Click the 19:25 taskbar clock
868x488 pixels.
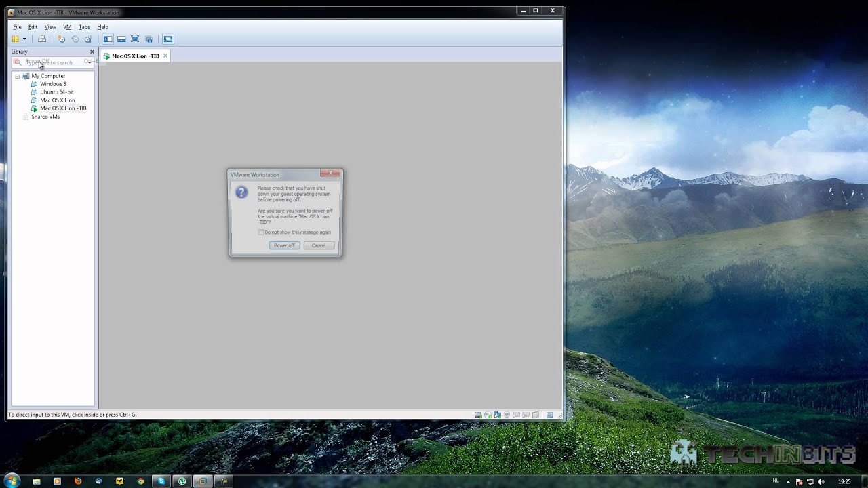844,482
